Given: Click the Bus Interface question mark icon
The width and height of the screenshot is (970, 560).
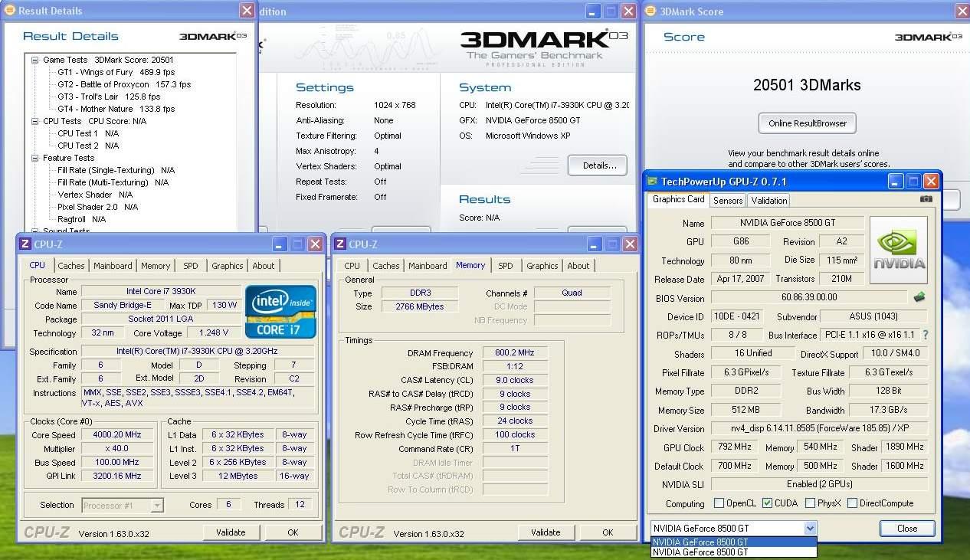Looking at the screenshot, I should tap(926, 335).
